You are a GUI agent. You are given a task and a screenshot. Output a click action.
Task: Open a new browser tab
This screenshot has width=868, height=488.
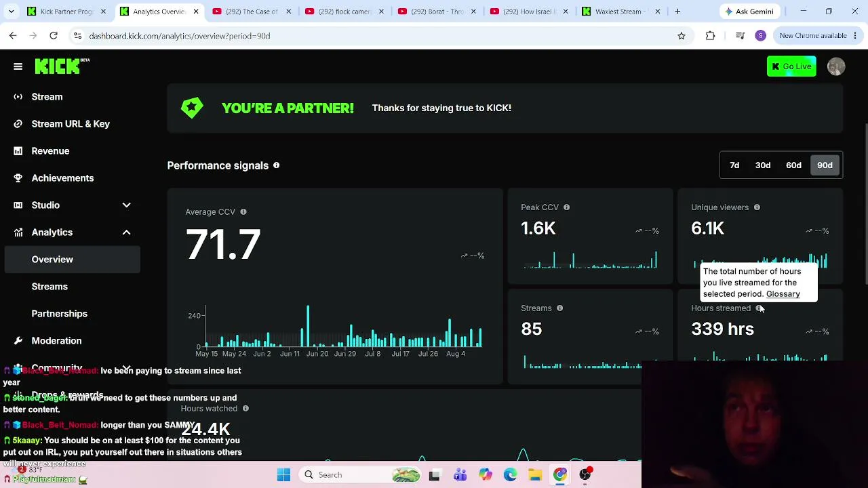click(677, 12)
